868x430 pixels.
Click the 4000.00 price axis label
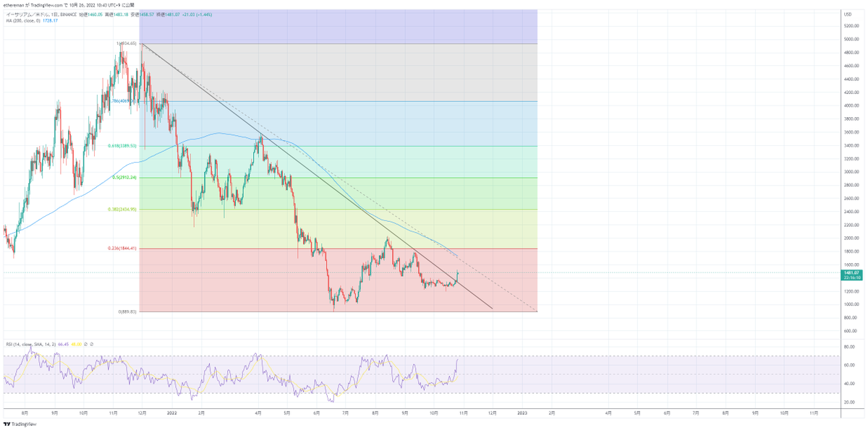(851, 106)
